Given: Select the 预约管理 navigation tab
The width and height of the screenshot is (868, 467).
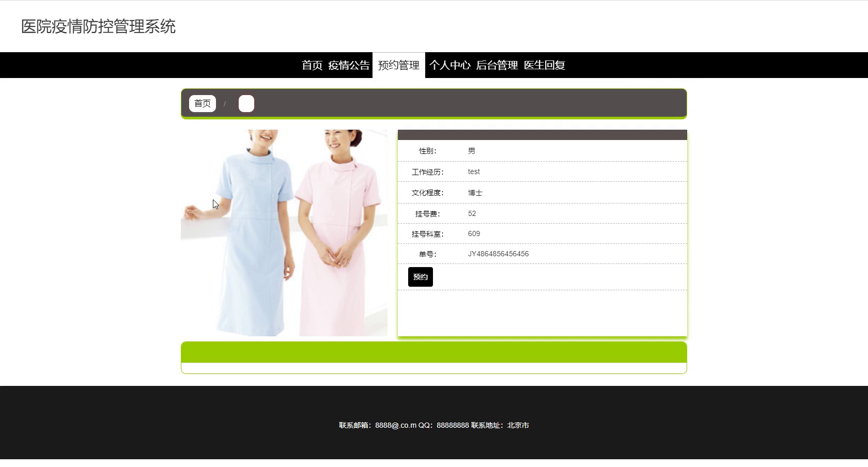Looking at the screenshot, I should 399,65.
